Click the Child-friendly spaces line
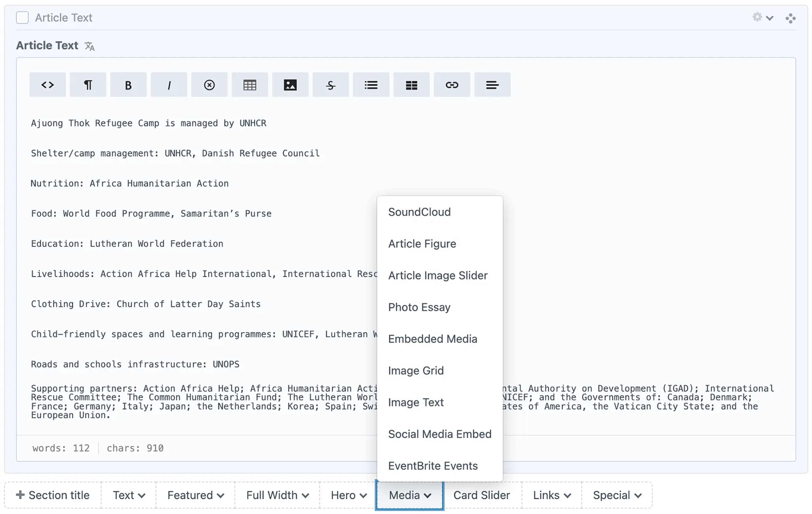Screen dimensions: 812x514 point(204,334)
